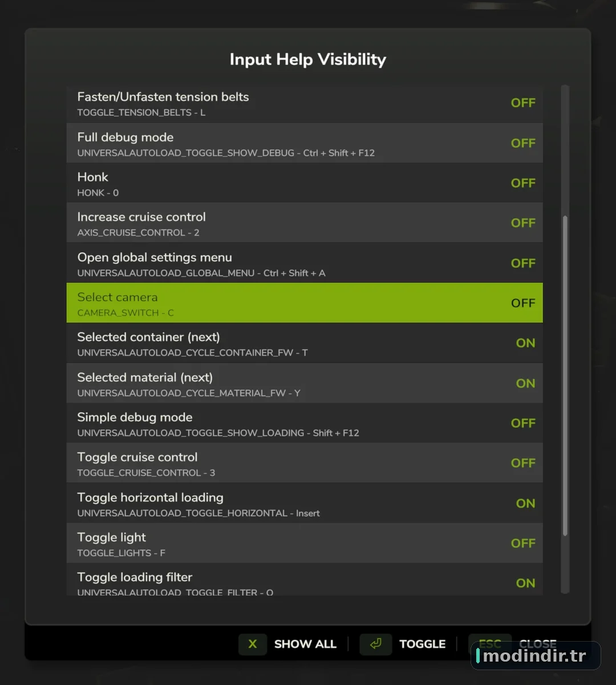The image size is (616, 685).
Task: Toggle Fasten/Unfasten tension belts OFF value
Action: (x=523, y=103)
